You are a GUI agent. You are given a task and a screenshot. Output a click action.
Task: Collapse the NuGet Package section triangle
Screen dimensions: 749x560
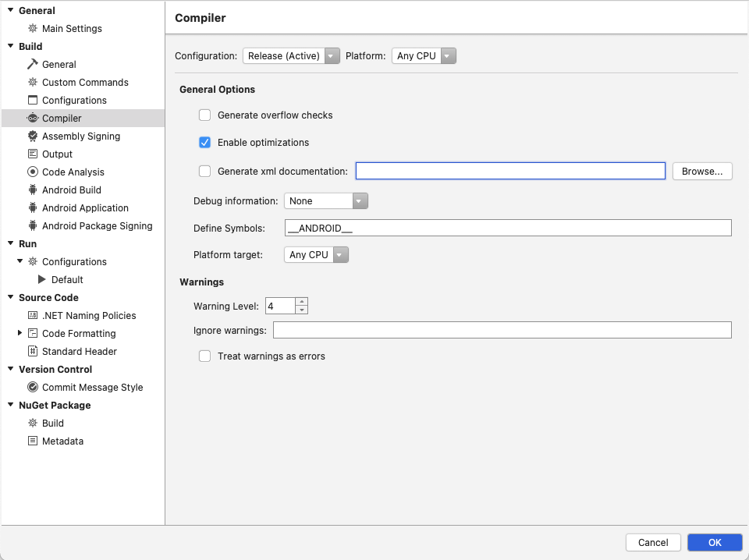(x=10, y=404)
